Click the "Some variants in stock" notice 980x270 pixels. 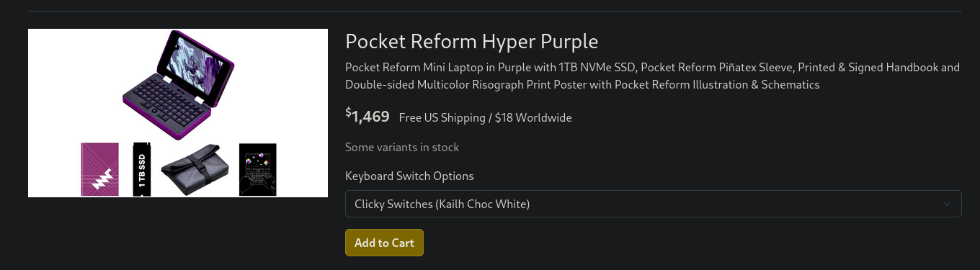[402, 147]
